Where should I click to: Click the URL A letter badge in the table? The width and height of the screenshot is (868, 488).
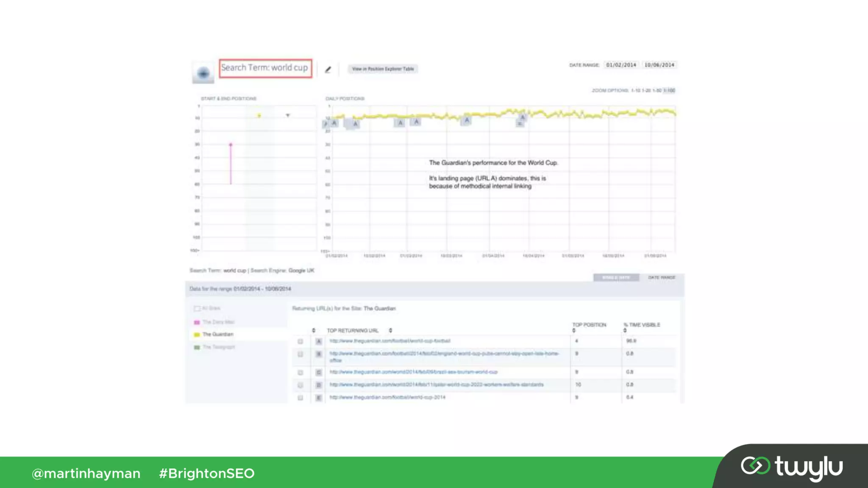pos(319,341)
